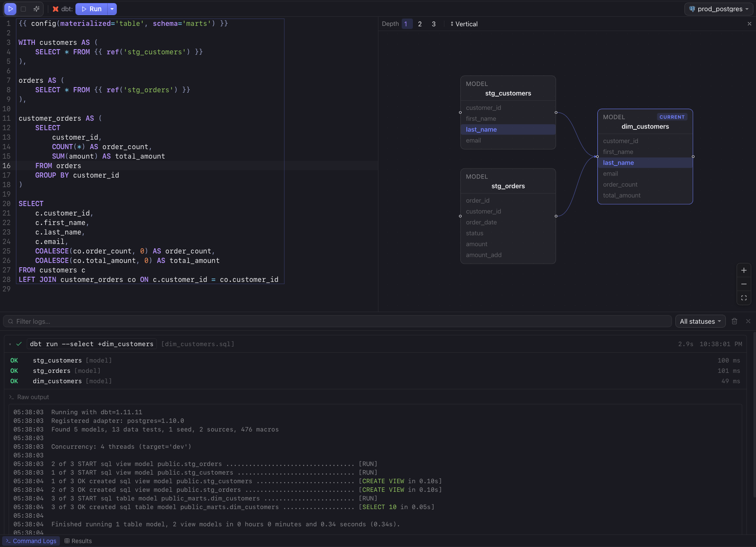Set lineage depth to 3
This screenshot has height=547, width=756.
(x=434, y=24)
